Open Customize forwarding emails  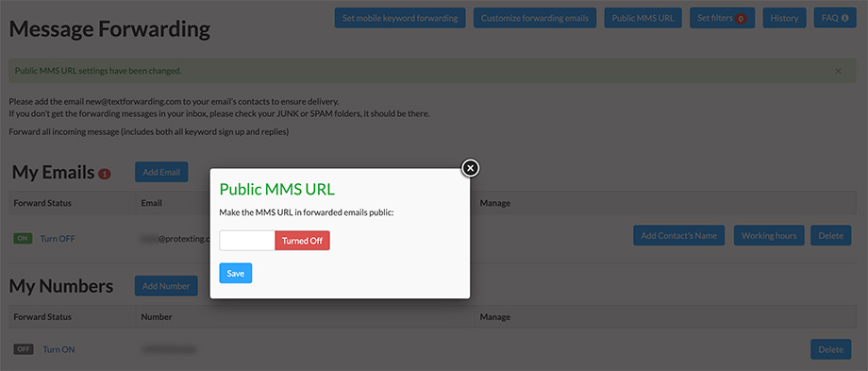pos(535,18)
